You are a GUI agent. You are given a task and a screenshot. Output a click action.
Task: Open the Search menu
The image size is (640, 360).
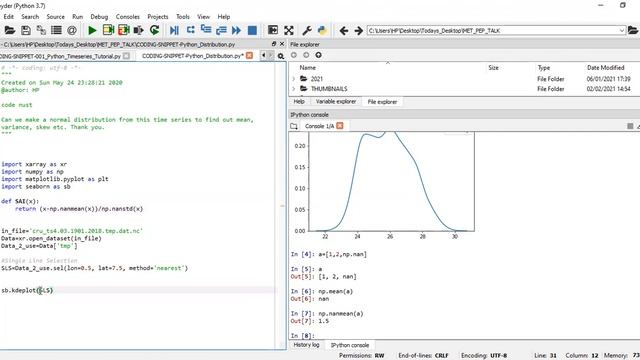coord(30,17)
